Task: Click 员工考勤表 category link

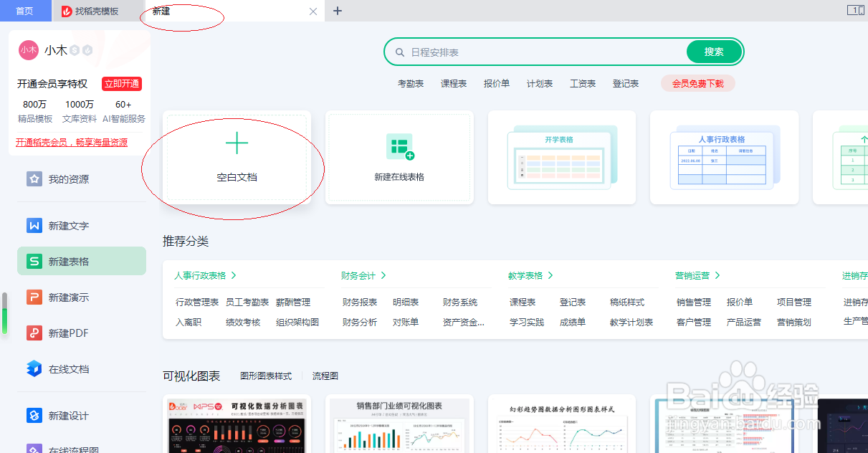Action: click(247, 302)
